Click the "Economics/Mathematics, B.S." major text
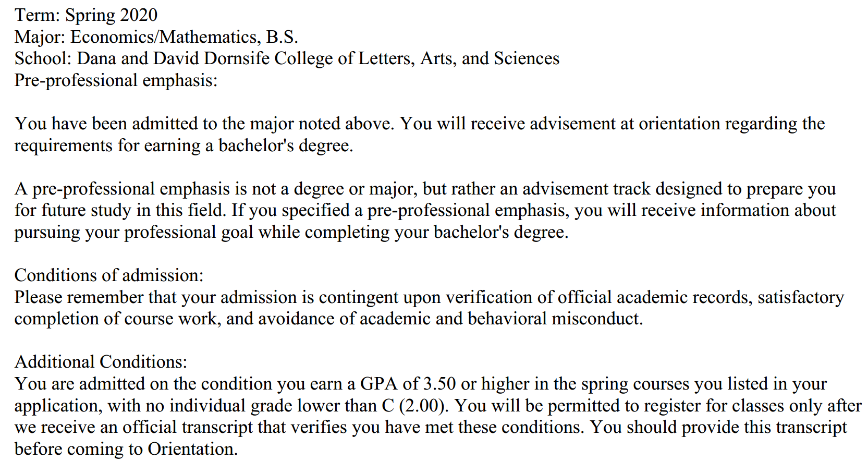Viewport: 868px width, 461px height. pyautogui.click(x=184, y=37)
